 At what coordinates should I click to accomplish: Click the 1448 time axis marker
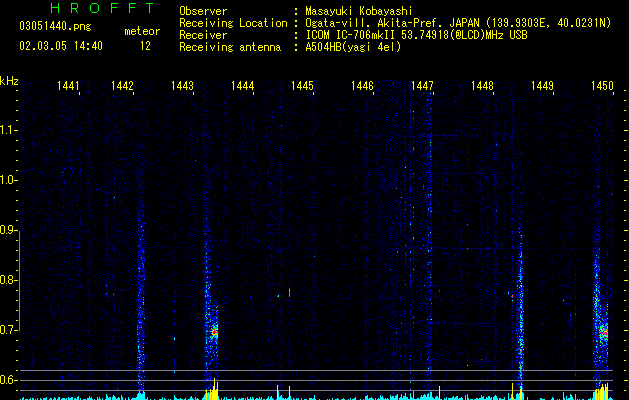point(482,86)
